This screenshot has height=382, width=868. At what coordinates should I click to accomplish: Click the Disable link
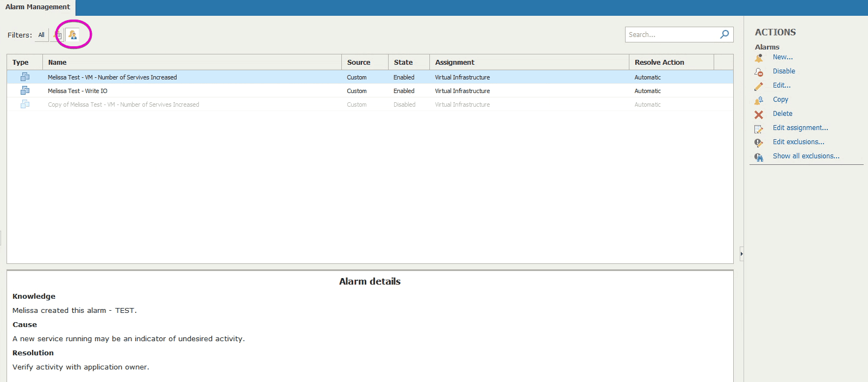tap(784, 71)
